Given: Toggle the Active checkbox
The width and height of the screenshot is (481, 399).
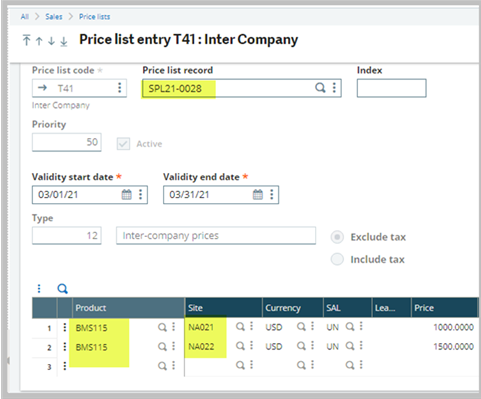Looking at the screenshot, I should (123, 144).
